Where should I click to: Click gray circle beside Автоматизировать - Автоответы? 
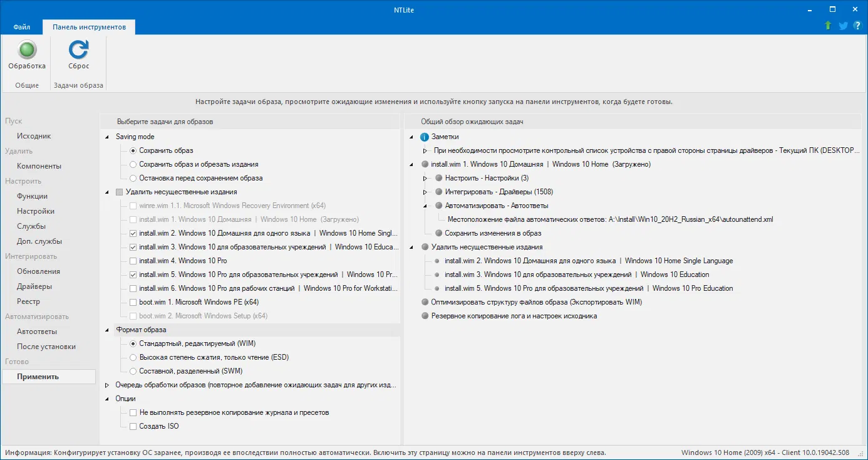tap(439, 206)
